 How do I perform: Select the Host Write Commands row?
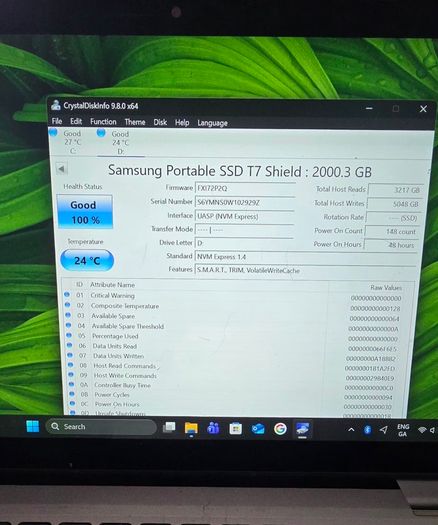point(233,376)
